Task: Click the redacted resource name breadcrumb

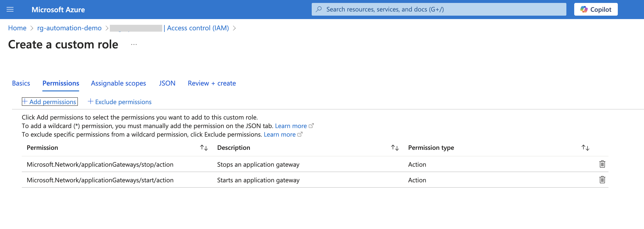Action: pos(136,28)
